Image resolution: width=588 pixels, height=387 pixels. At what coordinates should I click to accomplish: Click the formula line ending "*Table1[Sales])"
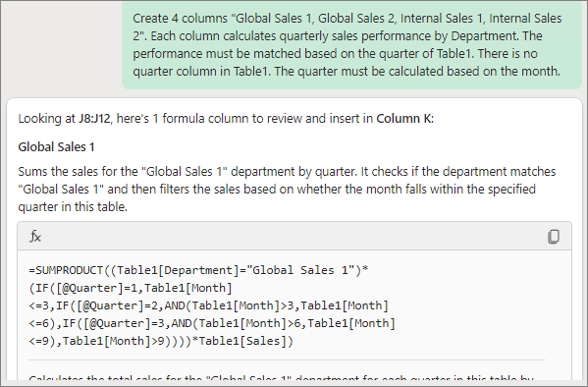click(x=161, y=341)
